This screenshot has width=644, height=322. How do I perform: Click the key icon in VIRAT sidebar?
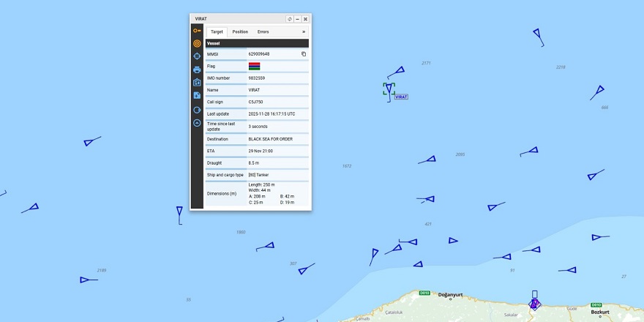[x=197, y=31]
